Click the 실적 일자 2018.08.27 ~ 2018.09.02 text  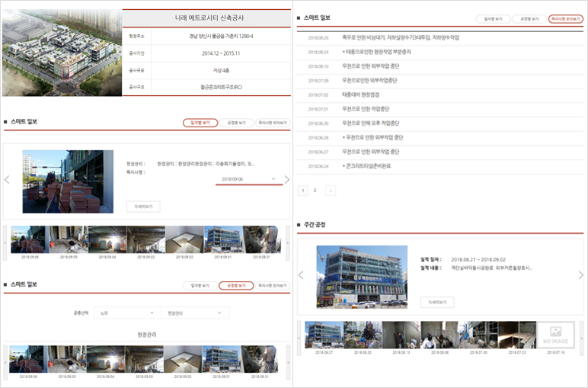478,260
